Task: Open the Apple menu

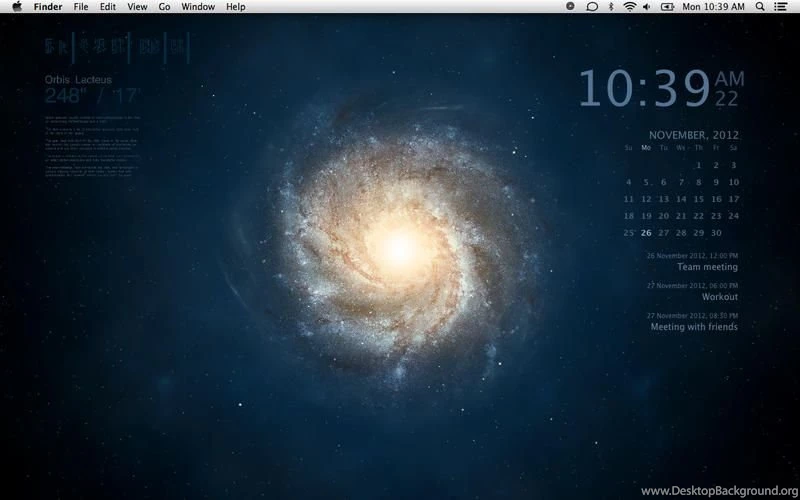Action: (x=16, y=6)
